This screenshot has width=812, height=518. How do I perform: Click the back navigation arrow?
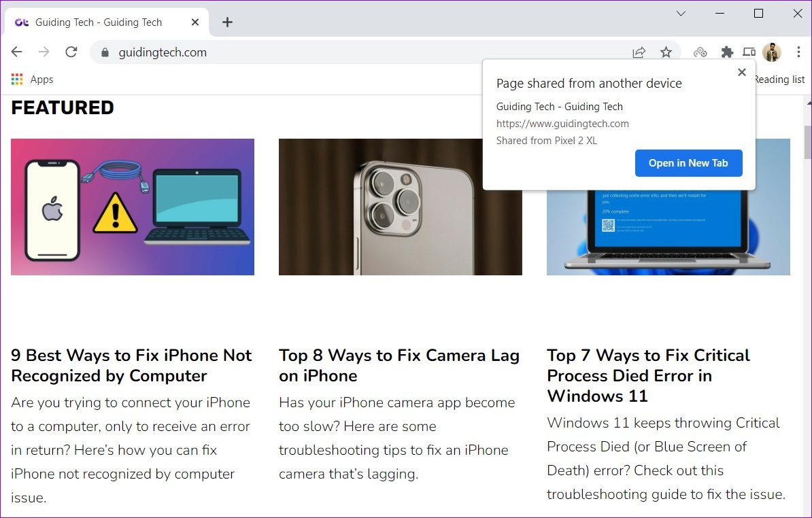(16, 52)
